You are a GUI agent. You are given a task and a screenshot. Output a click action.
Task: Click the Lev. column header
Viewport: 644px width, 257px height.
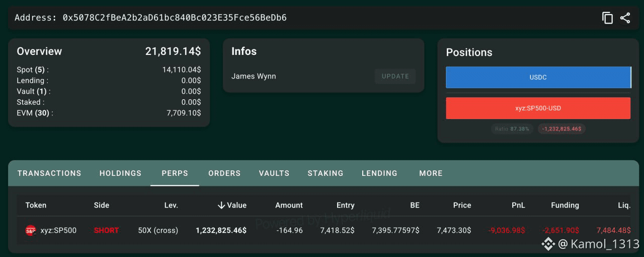tap(171, 205)
